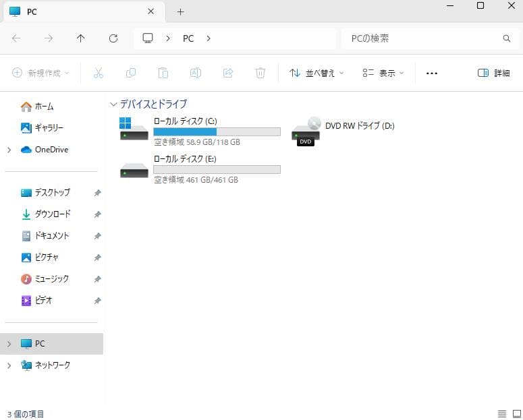The image size is (523, 420).
Task: Refresh the PC view
Action: click(113, 38)
